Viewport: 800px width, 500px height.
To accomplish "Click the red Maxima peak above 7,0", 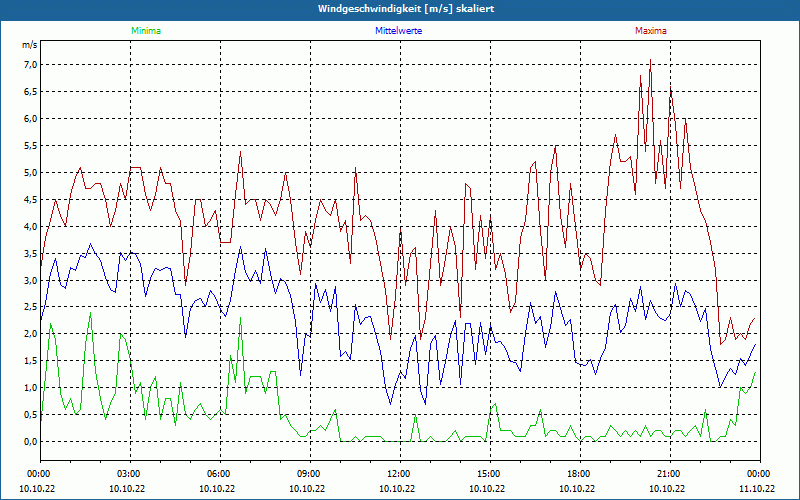I will [650, 60].
